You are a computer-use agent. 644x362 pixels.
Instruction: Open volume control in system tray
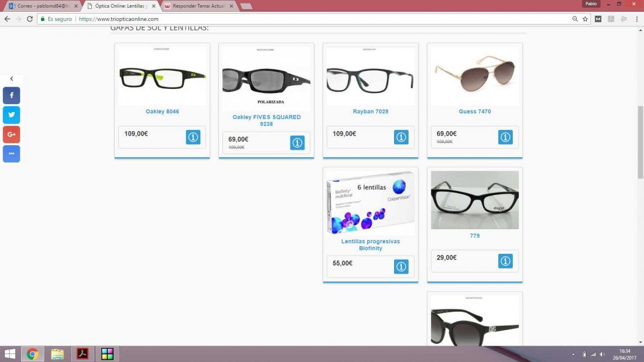[x=602, y=354]
